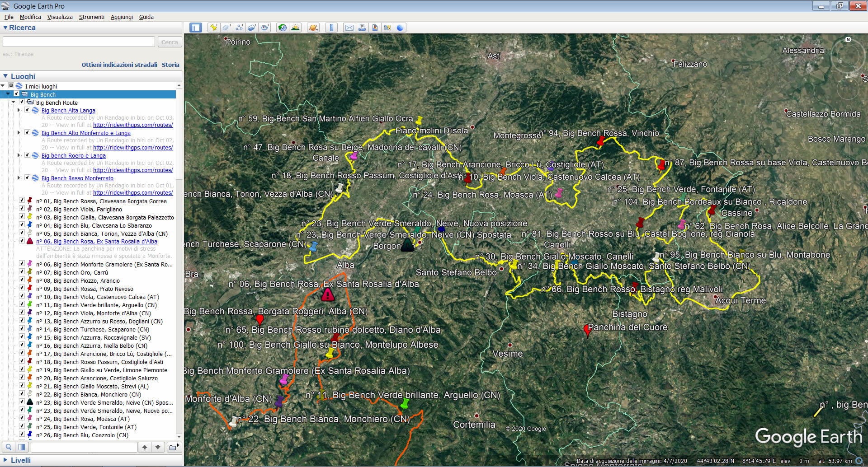The image size is (868, 467).
Task: Toggle the Big Bench Route folder checkbox
Action: click(x=22, y=102)
